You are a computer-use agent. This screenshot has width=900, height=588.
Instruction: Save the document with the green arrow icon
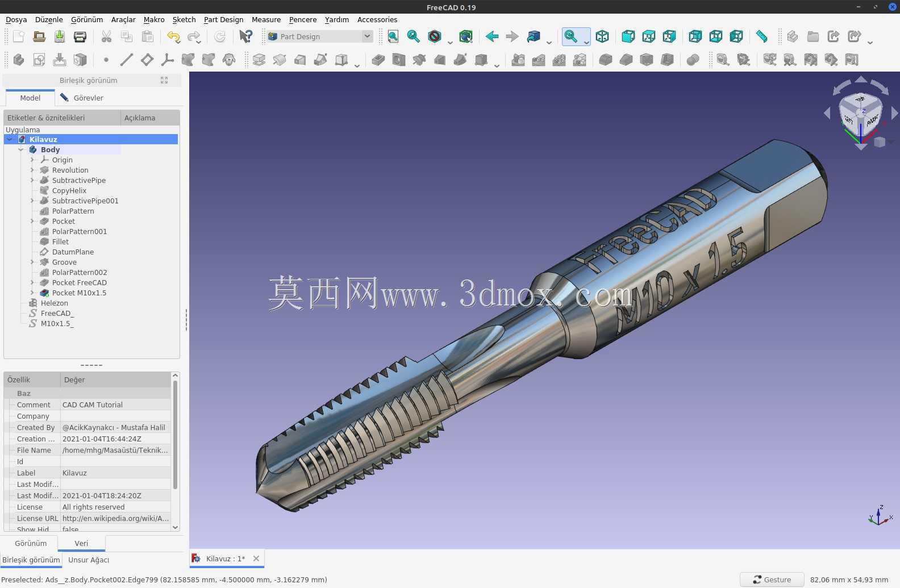pos(60,36)
